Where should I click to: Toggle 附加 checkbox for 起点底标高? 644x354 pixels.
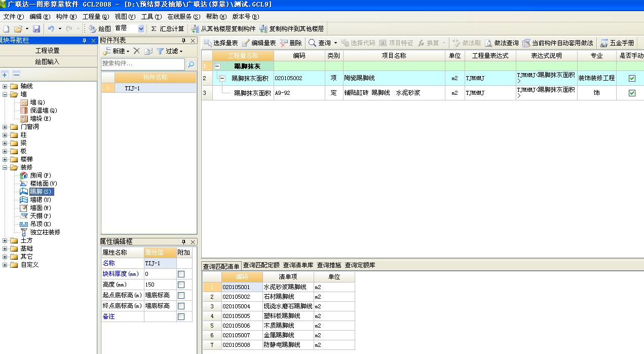tap(181, 295)
